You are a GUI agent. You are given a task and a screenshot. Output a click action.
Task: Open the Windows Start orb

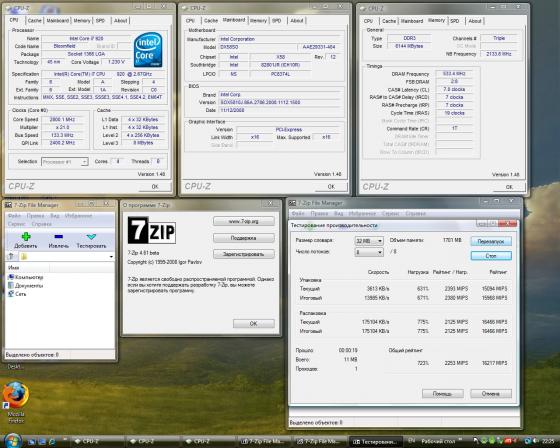12,441
